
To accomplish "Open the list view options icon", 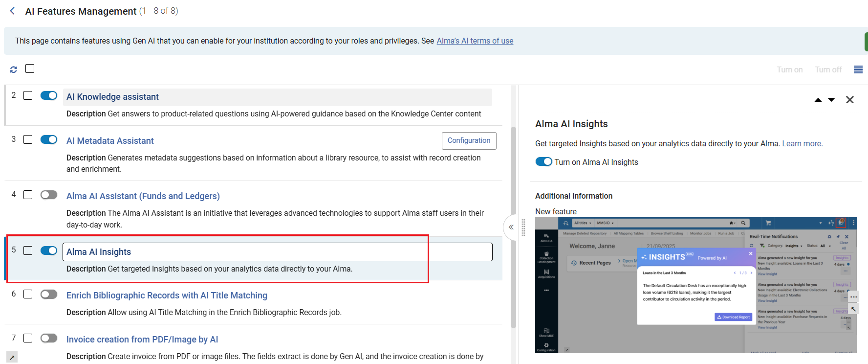I will pos(858,69).
